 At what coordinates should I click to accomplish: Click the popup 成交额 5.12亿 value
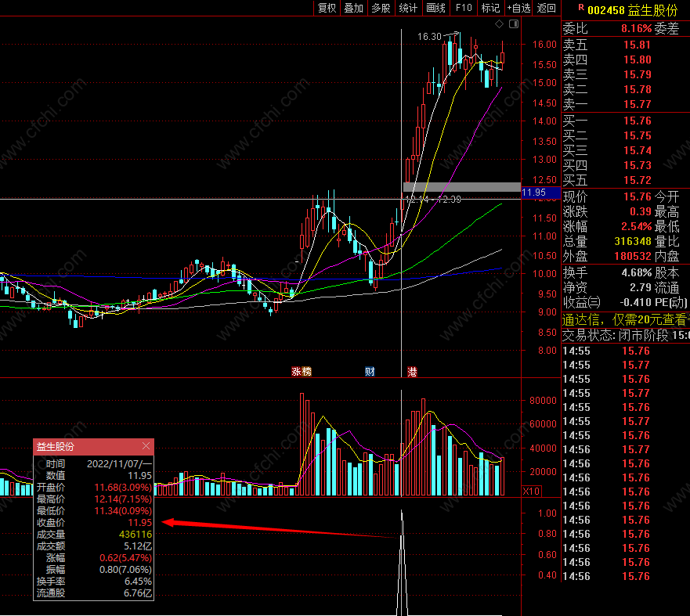138,546
